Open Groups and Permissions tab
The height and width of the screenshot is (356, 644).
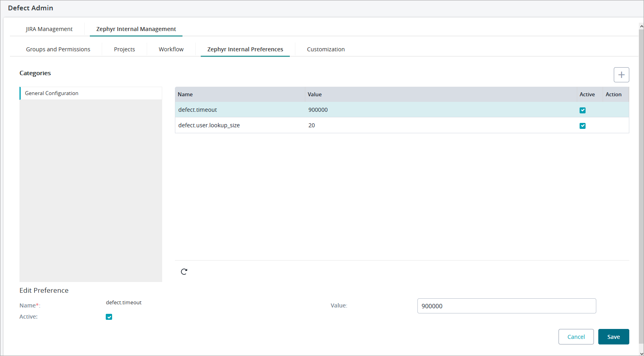click(58, 49)
